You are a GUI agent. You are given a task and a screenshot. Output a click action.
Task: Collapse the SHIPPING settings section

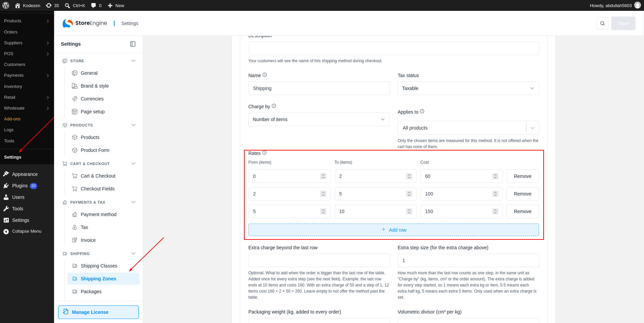133,254
